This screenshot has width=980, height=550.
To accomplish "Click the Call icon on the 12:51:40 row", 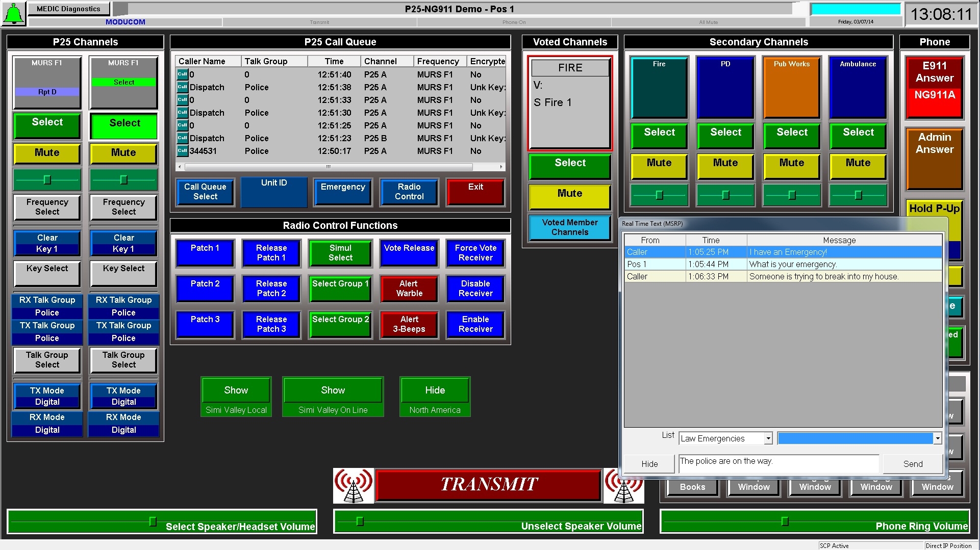I will pos(182,74).
